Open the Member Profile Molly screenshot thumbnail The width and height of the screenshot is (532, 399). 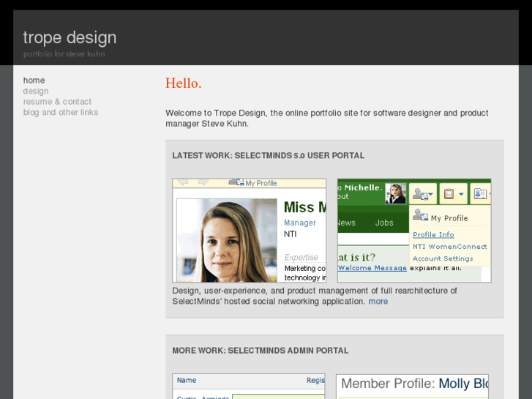click(x=412, y=387)
